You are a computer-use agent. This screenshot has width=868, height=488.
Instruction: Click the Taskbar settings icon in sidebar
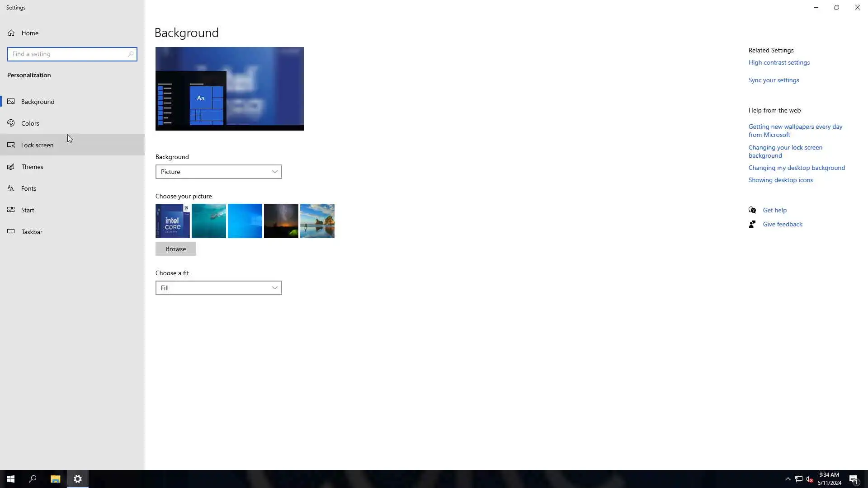click(11, 231)
